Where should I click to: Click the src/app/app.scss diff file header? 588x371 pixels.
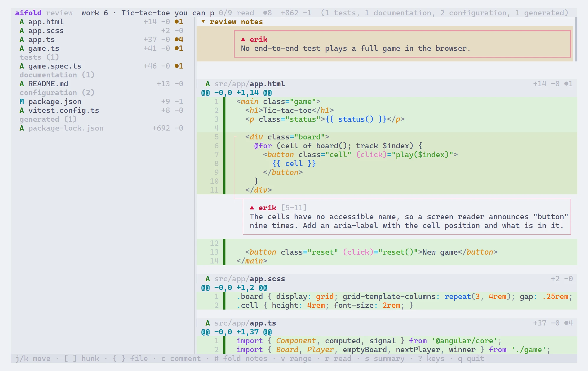[x=387, y=279]
